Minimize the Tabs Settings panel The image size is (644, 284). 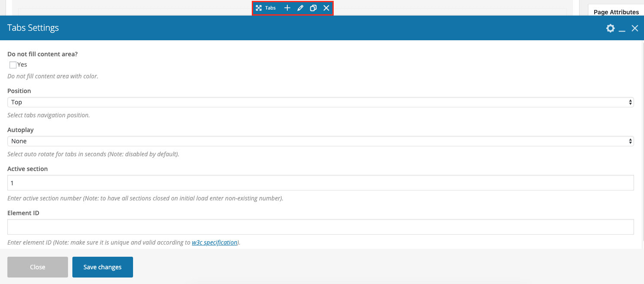622,29
